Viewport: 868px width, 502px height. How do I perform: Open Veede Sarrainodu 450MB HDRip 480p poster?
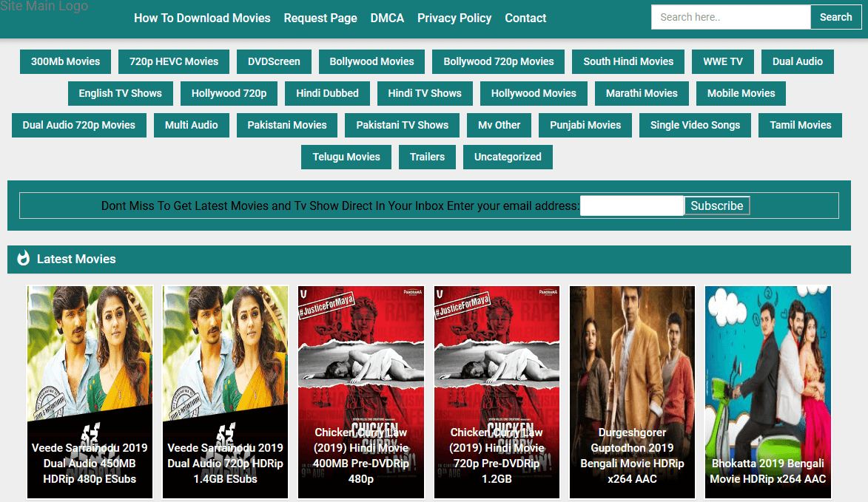tap(90, 392)
